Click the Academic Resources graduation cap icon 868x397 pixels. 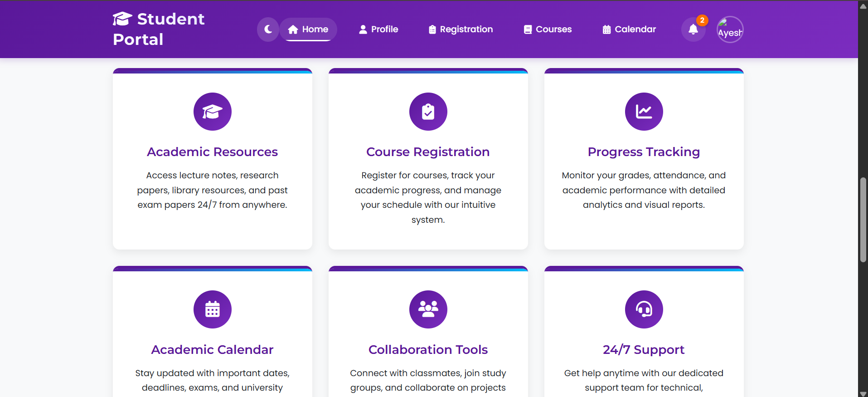213,112
